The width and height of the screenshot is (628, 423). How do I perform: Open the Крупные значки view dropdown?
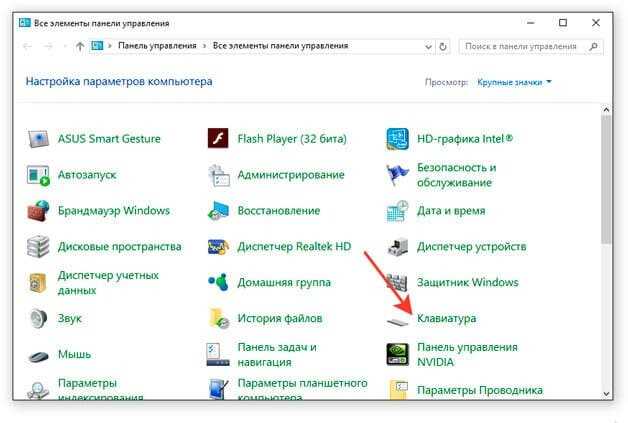[x=514, y=82]
